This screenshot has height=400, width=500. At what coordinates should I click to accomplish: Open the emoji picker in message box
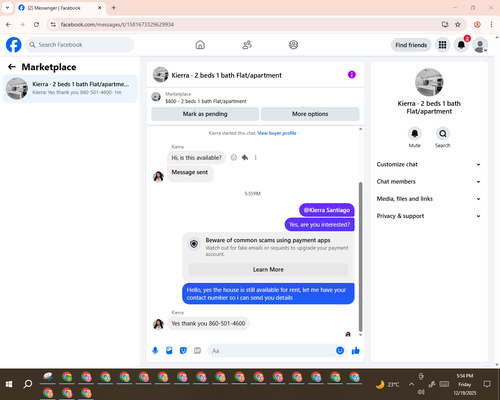tap(340, 350)
